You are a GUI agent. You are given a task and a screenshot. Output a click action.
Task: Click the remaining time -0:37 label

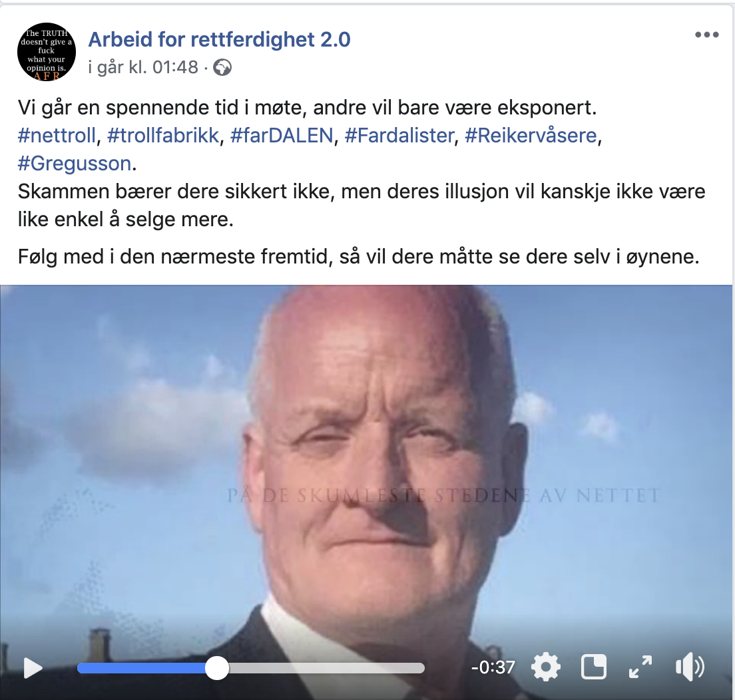click(493, 667)
